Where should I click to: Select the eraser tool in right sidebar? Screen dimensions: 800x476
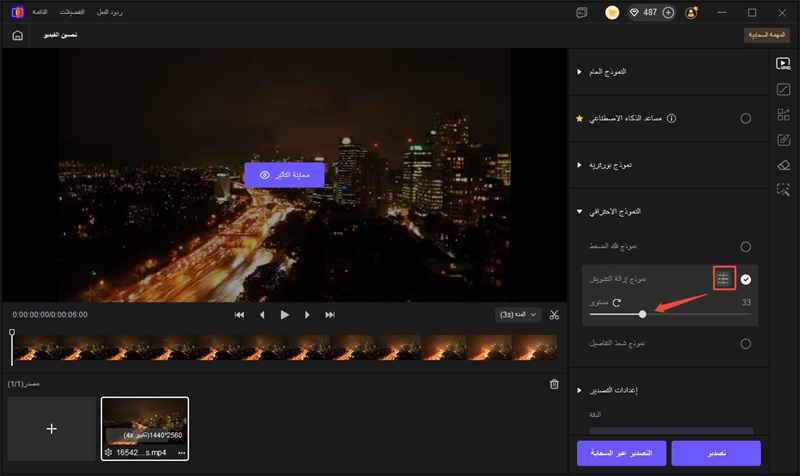point(783,164)
